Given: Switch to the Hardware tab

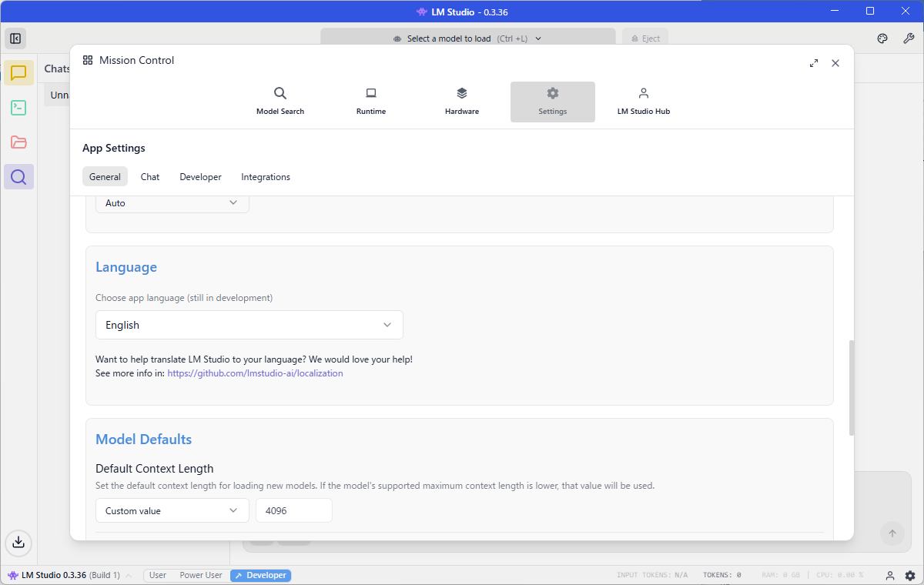Looking at the screenshot, I should [x=462, y=102].
